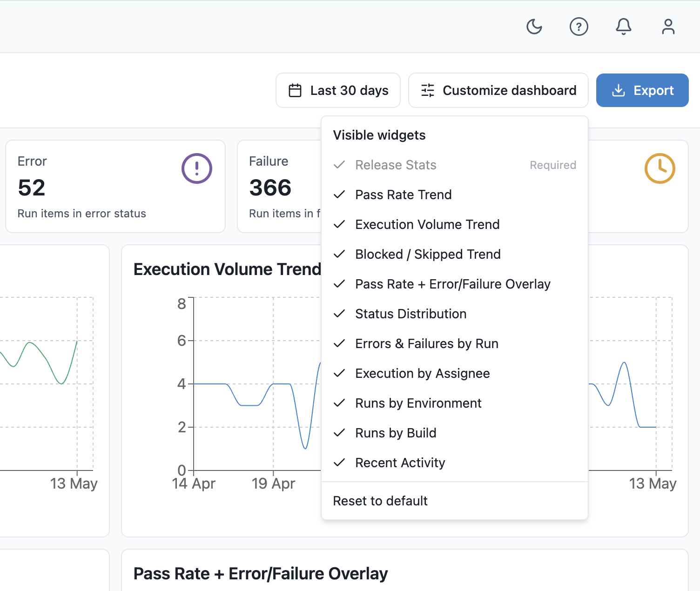Click Run items in error status text

point(82,214)
